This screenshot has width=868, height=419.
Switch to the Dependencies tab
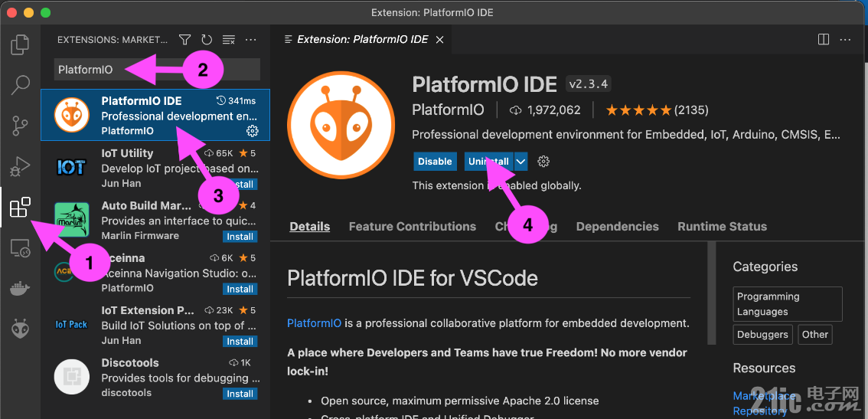click(617, 226)
